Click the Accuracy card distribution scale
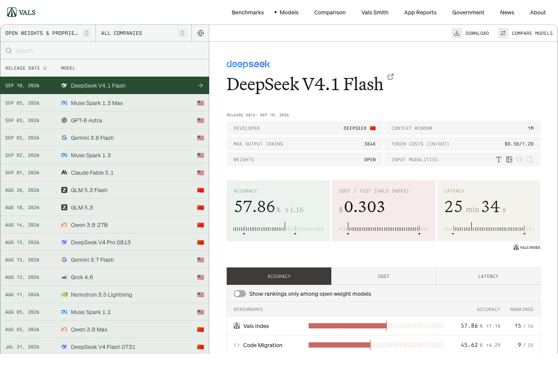The height and width of the screenshot is (392, 558). click(278, 228)
